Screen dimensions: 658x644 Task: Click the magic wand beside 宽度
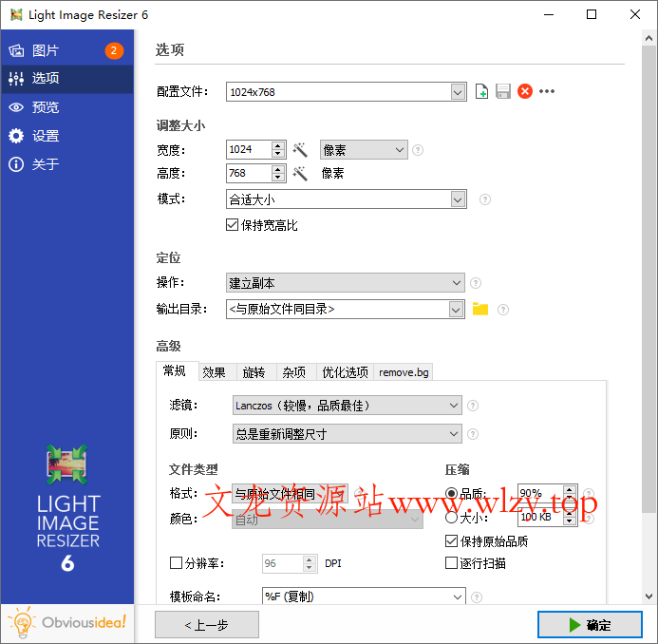pos(300,150)
